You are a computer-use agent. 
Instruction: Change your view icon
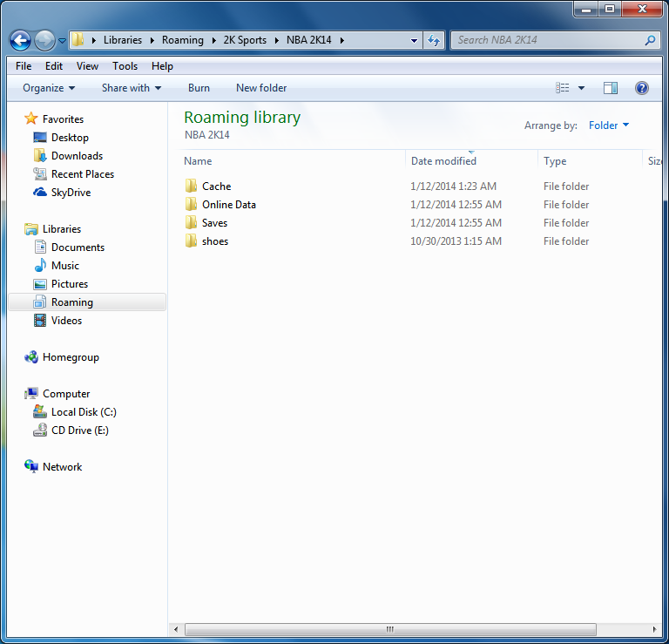563,88
